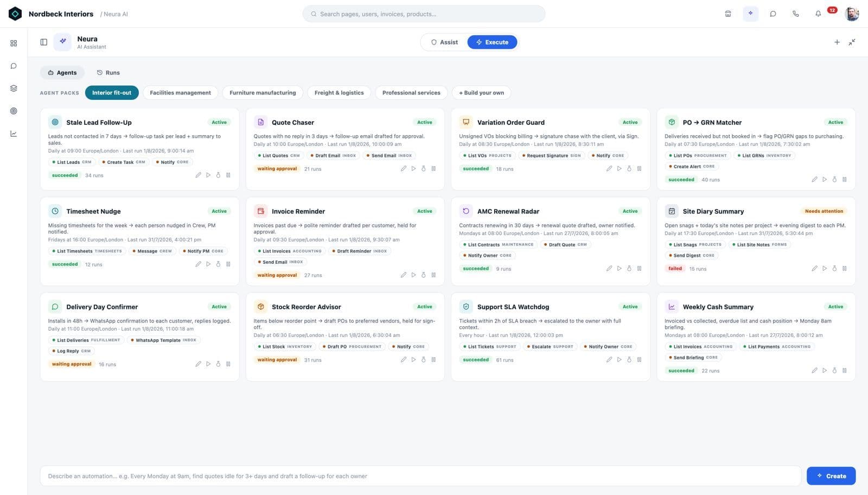868x495 pixels.
Task: Click the flask icon on Timesheet Nudge card
Action: pyautogui.click(x=218, y=264)
